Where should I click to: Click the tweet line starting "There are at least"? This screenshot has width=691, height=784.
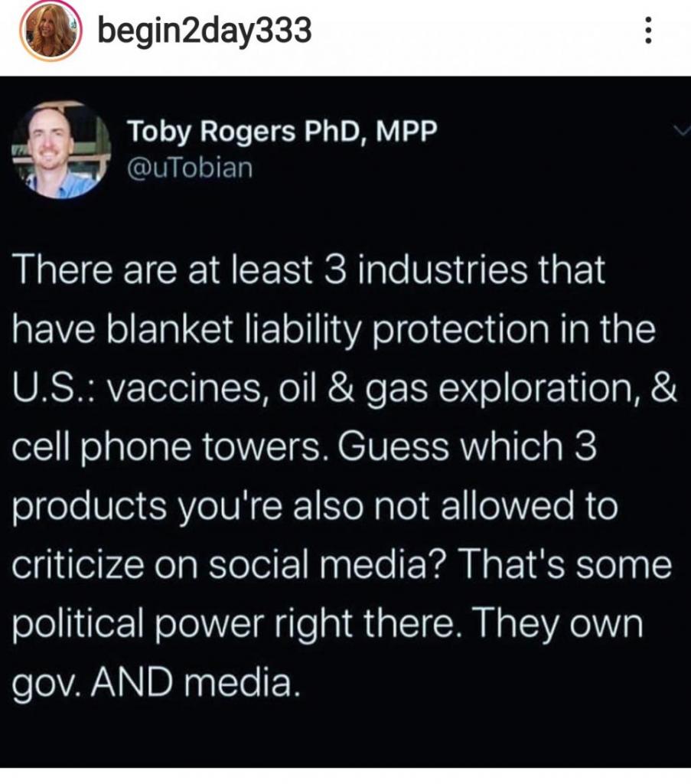(x=311, y=272)
